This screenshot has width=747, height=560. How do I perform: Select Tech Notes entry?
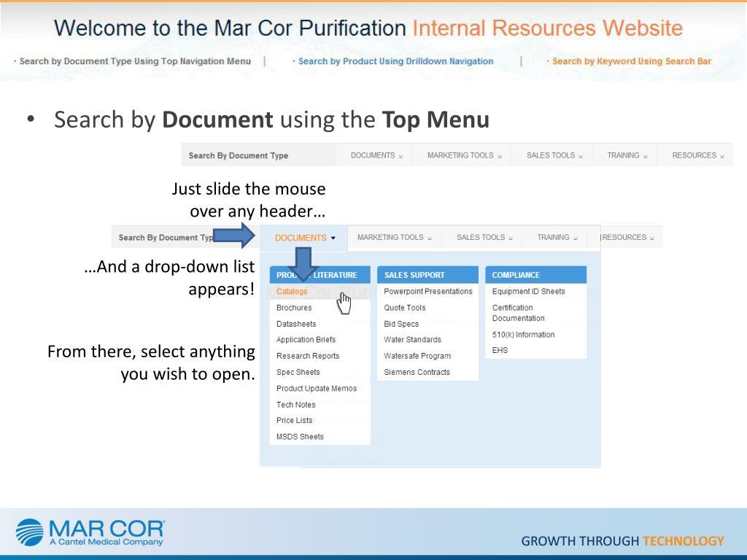296,404
